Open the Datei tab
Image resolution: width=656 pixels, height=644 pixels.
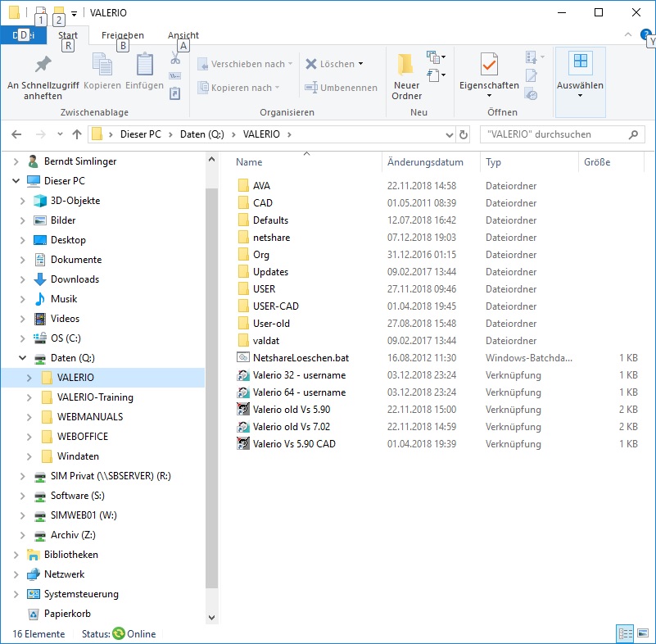[24, 35]
